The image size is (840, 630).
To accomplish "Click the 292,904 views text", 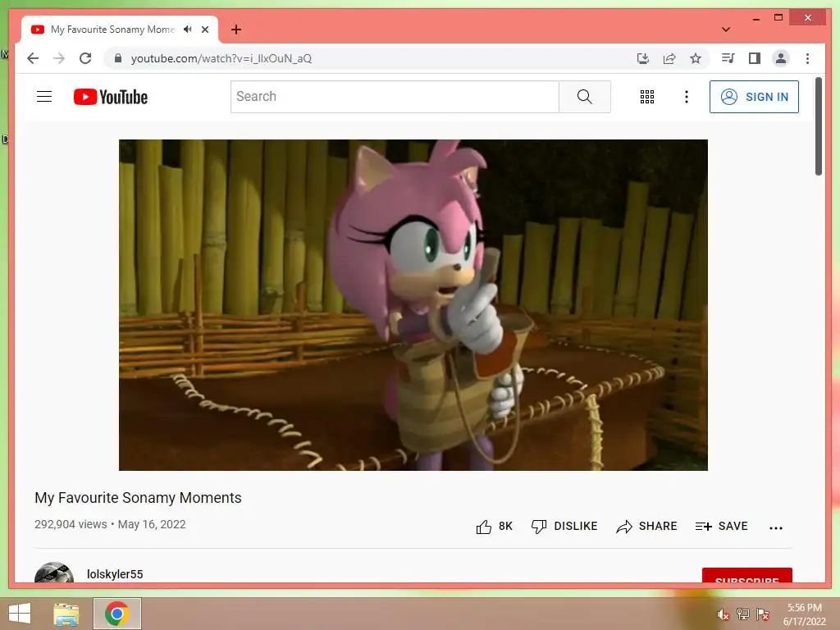I will pyautogui.click(x=71, y=524).
